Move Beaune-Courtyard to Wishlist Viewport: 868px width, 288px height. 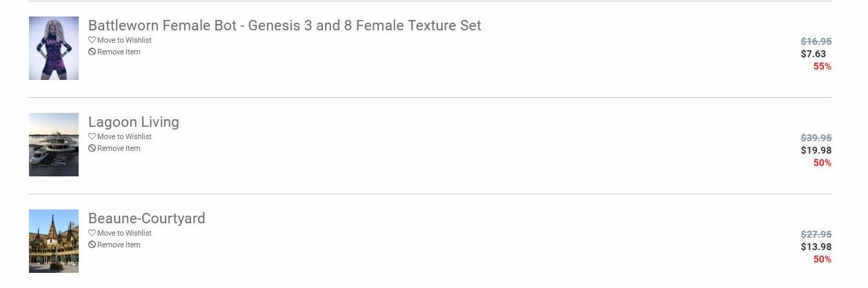(124, 234)
